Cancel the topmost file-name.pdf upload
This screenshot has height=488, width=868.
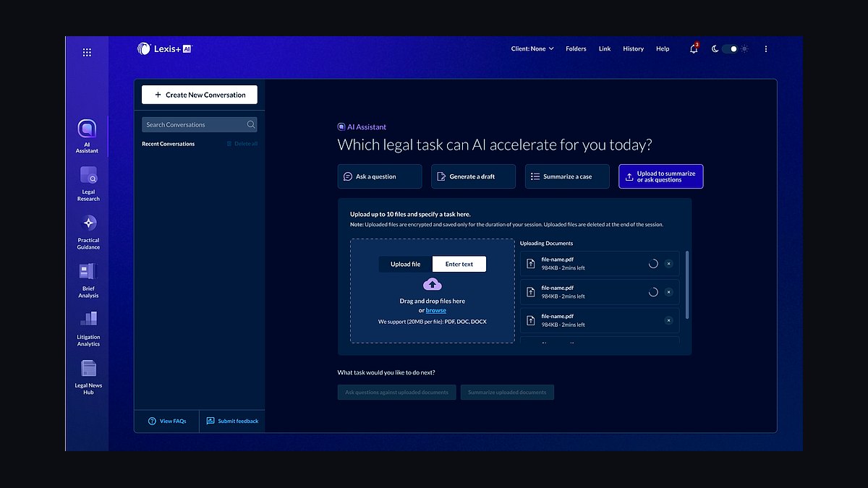[668, 264]
